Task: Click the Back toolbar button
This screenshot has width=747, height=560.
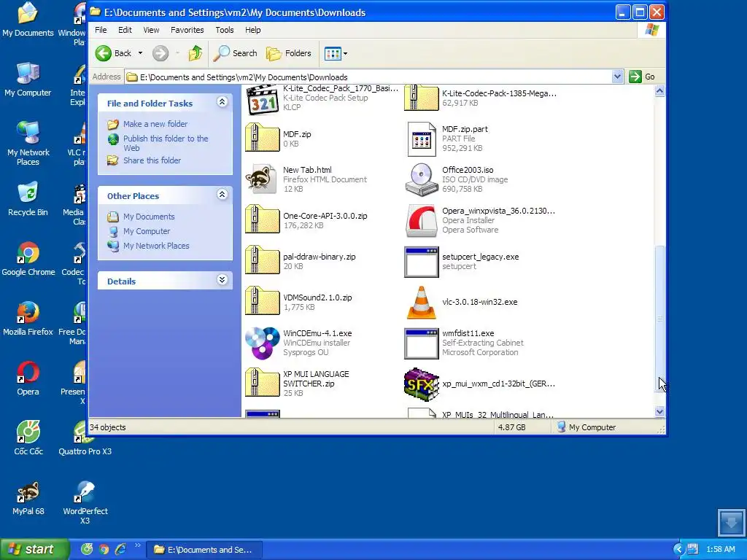Action: (113, 53)
